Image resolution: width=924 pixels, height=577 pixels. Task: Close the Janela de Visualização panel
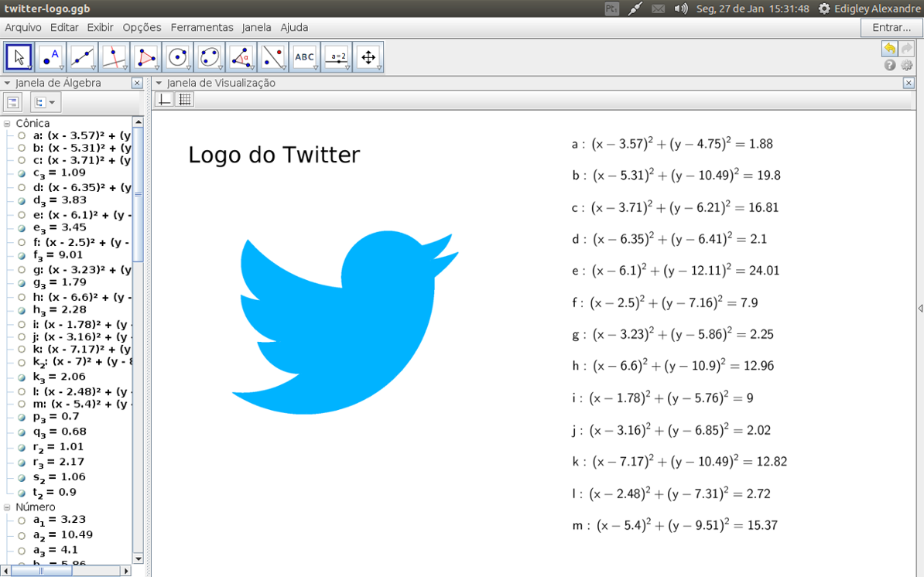[x=908, y=83]
